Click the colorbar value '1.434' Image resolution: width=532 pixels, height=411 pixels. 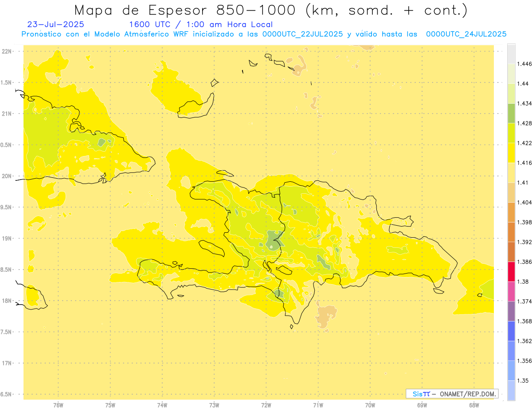(524, 103)
